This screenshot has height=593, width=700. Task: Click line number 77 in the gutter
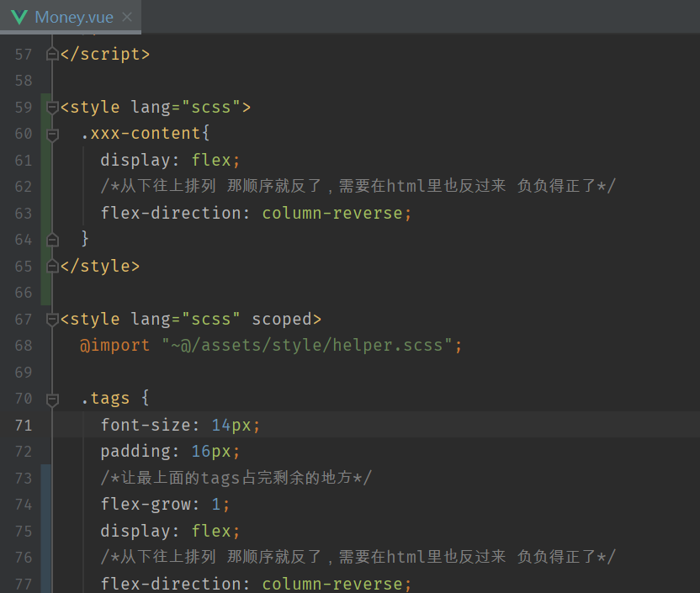pos(24,584)
